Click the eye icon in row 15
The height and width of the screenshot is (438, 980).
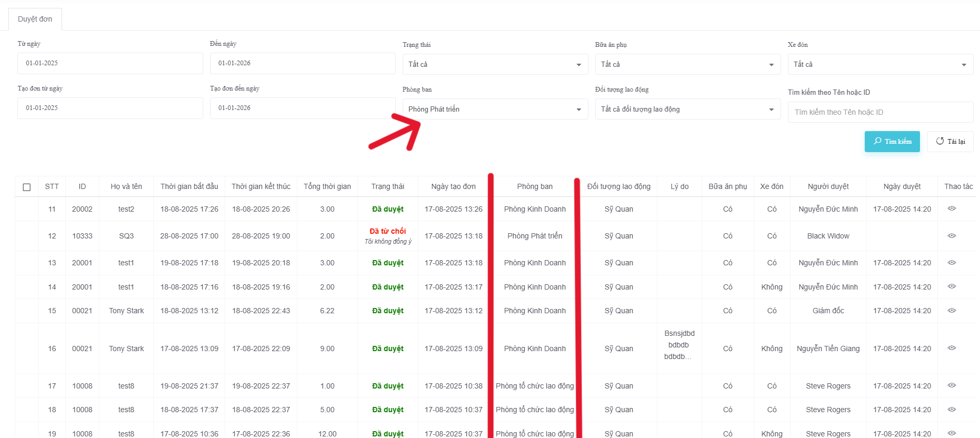coord(952,311)
